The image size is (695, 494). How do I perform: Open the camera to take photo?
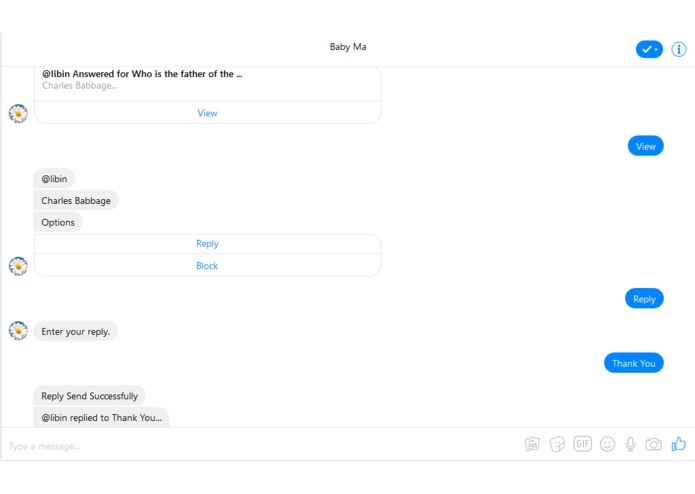(653, 444)
